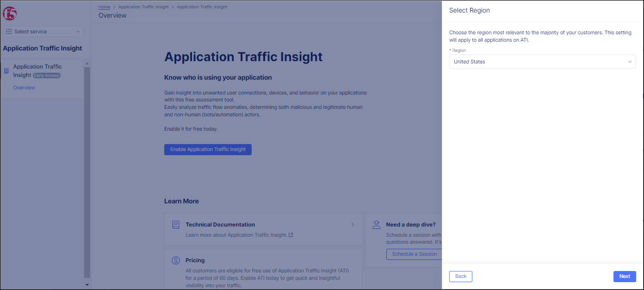Click the Region dropdown chevron arrow
This screenshot has height=290, width=644.
click(630, 62)
